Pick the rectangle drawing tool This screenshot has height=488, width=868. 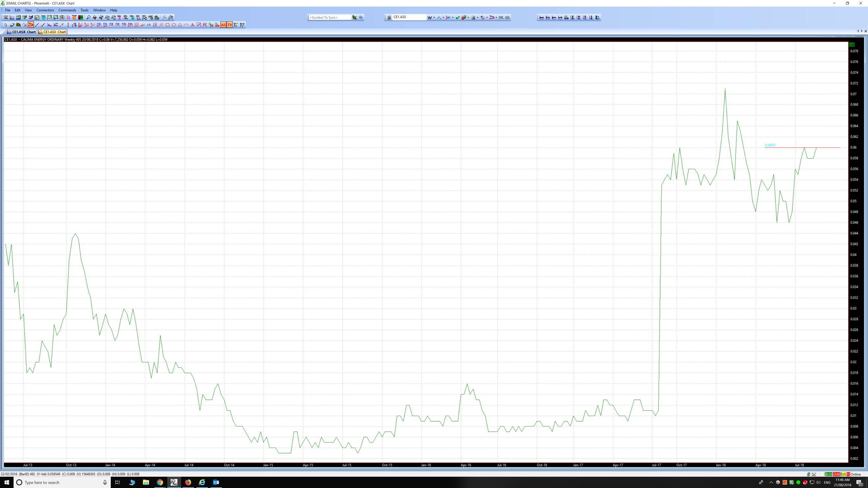[167, 25]
